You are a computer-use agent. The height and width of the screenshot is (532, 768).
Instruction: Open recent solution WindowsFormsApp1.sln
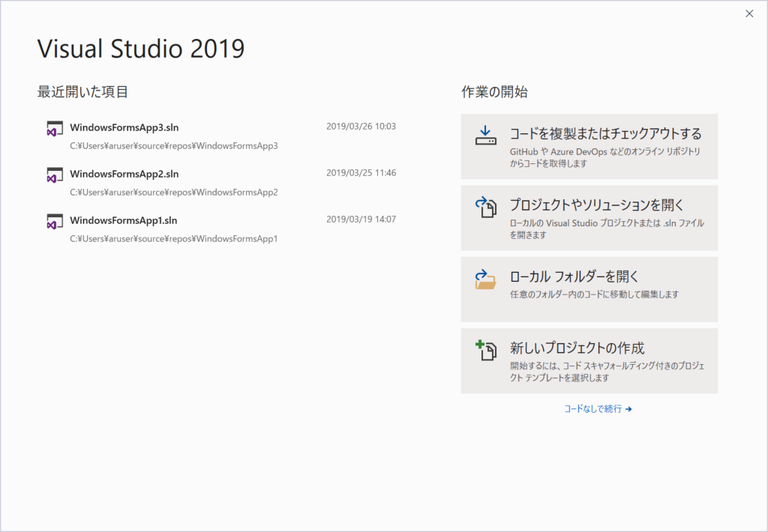[x=124, y=220]
